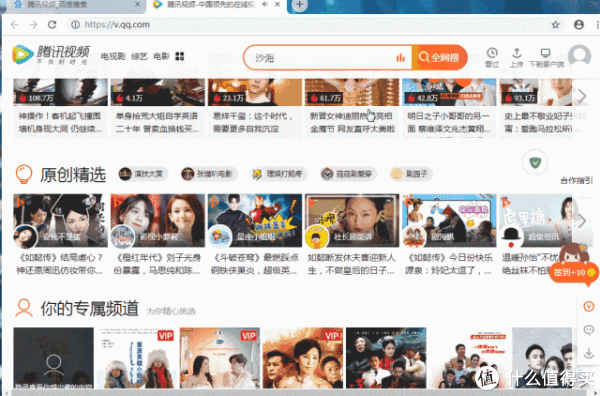Open the 电视剧 navigation item

pyautogui.click(x=113, y=56)
